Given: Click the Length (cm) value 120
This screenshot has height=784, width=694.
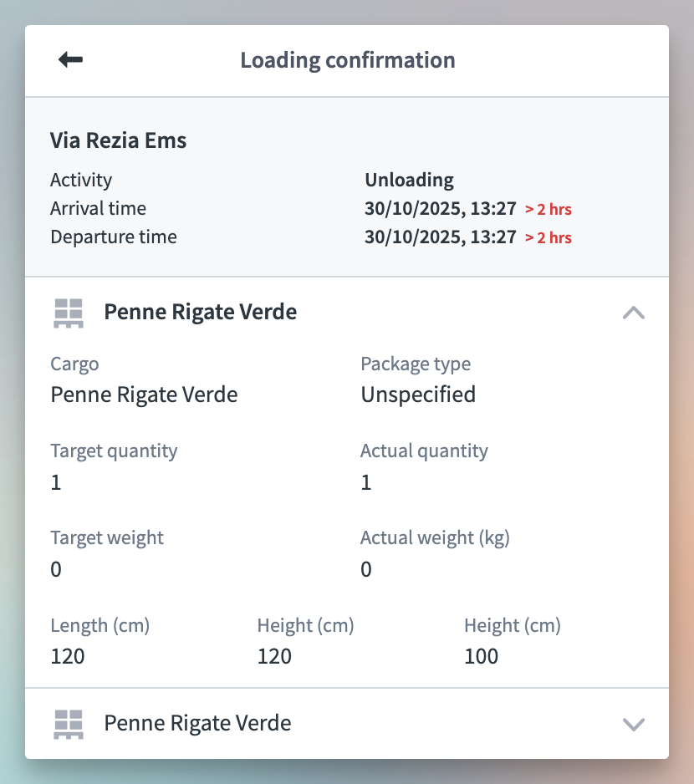Looking at the screenshot, I should [68, 656].
